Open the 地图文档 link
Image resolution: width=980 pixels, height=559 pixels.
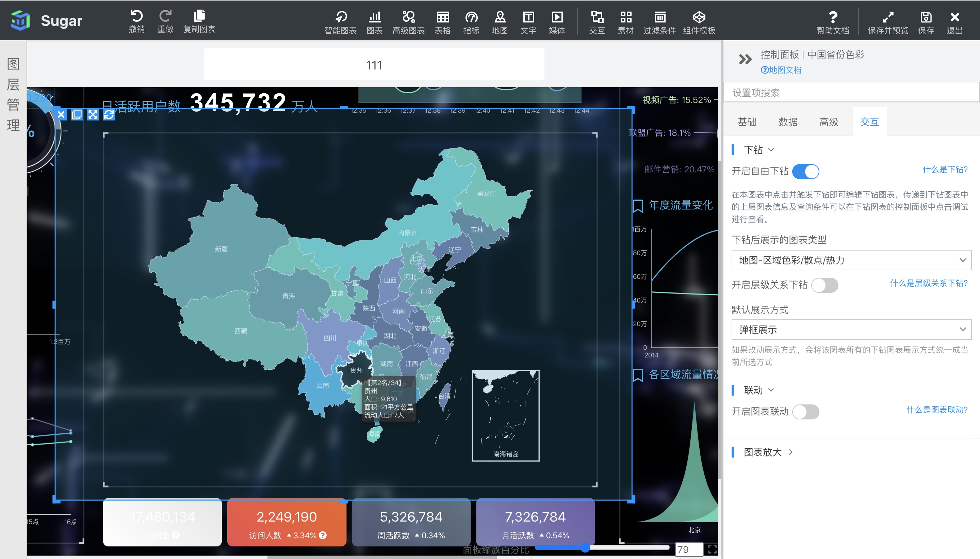(x=781, y=70)
